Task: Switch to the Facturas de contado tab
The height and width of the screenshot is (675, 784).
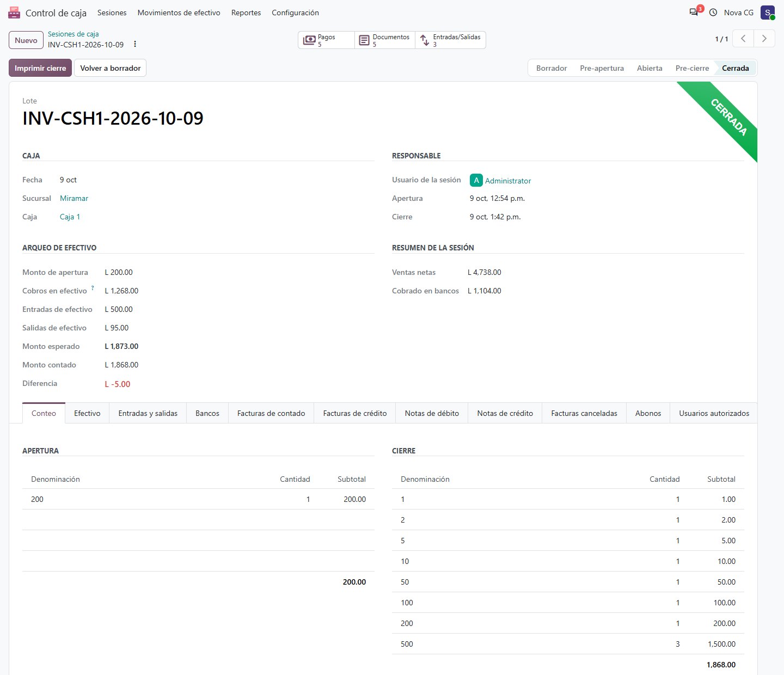Action: [271, 413]
